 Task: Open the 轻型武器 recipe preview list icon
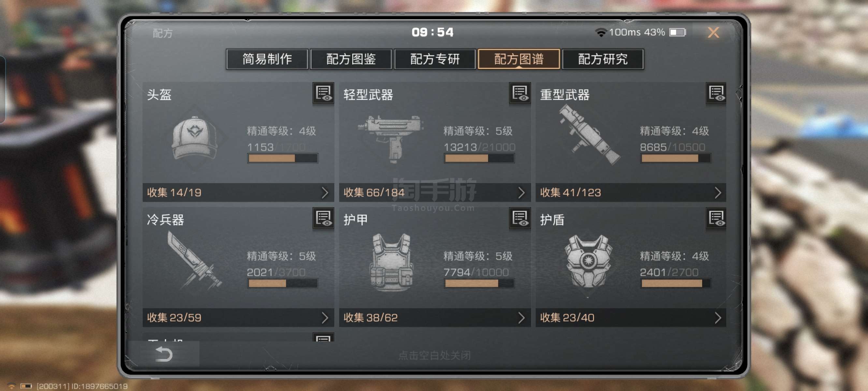520,94
